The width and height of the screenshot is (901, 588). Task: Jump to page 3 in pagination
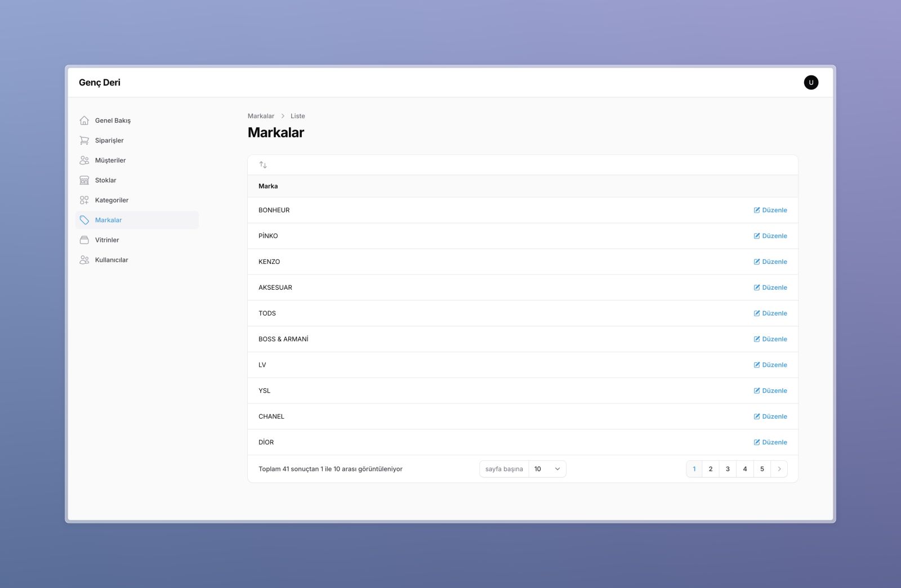(728, 469)
